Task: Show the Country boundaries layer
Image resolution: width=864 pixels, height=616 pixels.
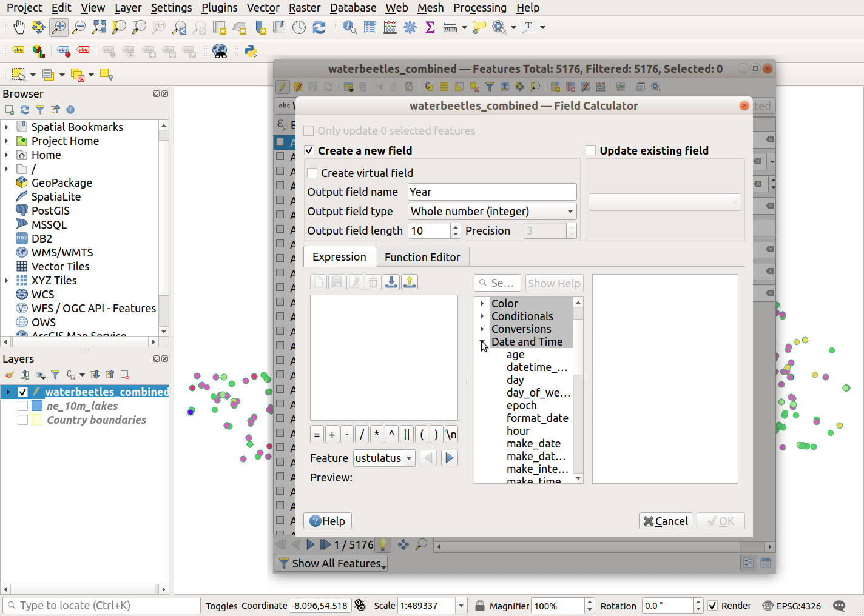Action: (x=22, y=420)
